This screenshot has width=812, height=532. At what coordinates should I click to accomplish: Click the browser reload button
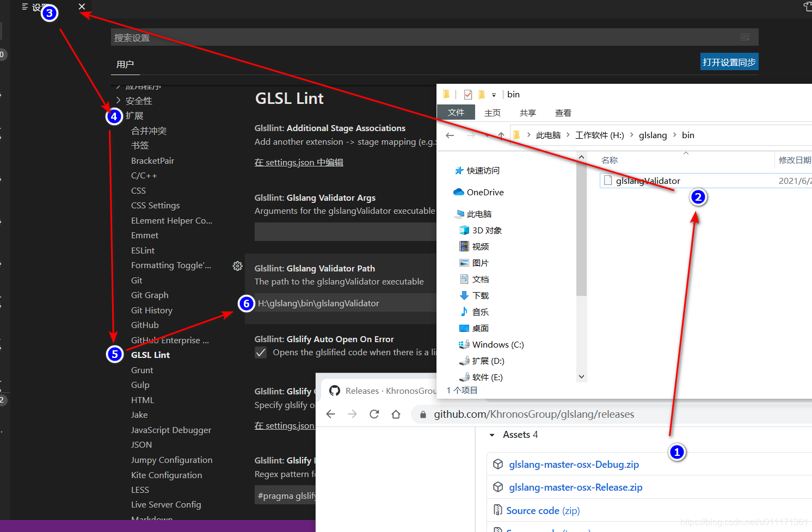[374, 415]
